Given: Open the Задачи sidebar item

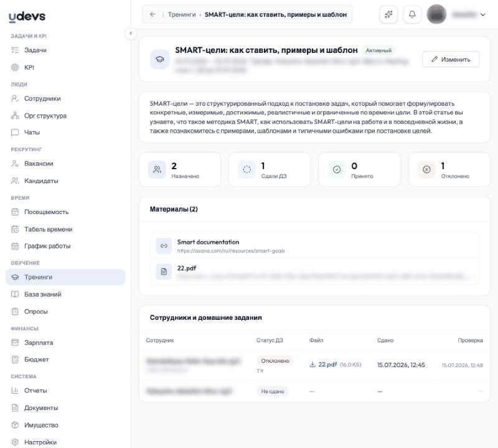Looking at the screenshot, I should (65, 50).
